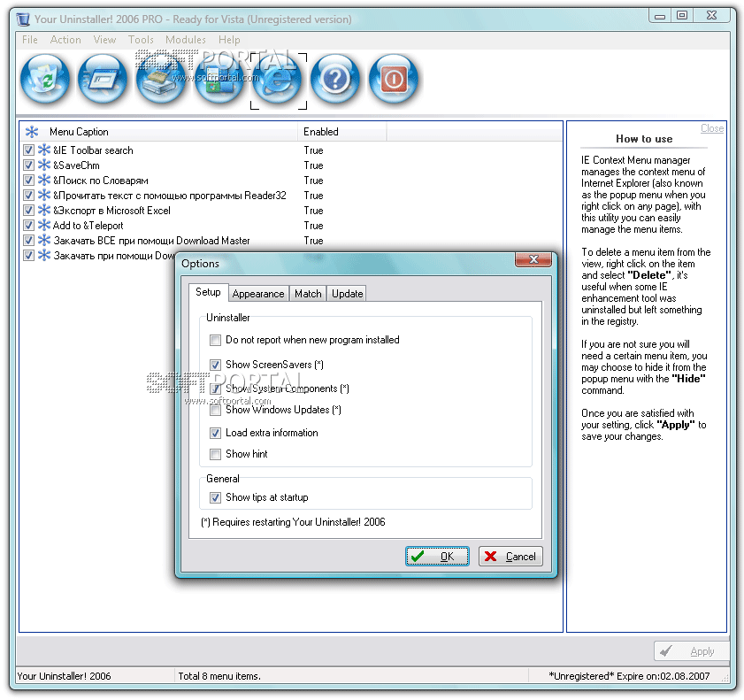Click the asterisk icon in the Menu Caption header
The image size is (744, 700).
click(32, 132)
